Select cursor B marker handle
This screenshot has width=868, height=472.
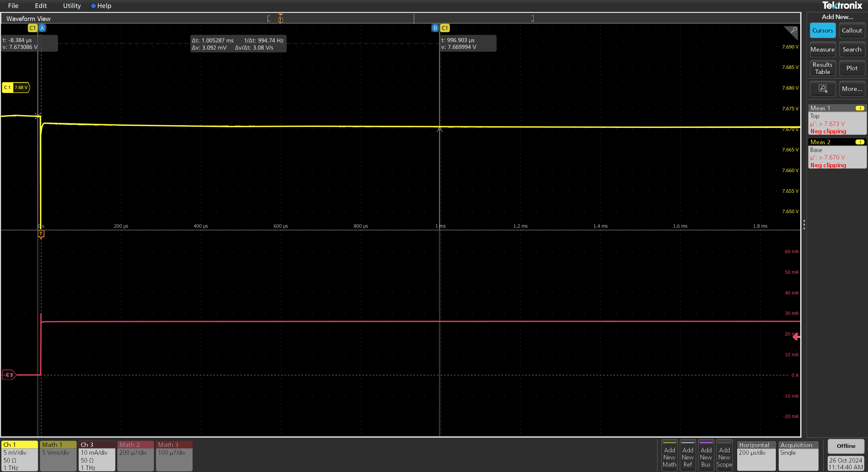click(435, 28)
